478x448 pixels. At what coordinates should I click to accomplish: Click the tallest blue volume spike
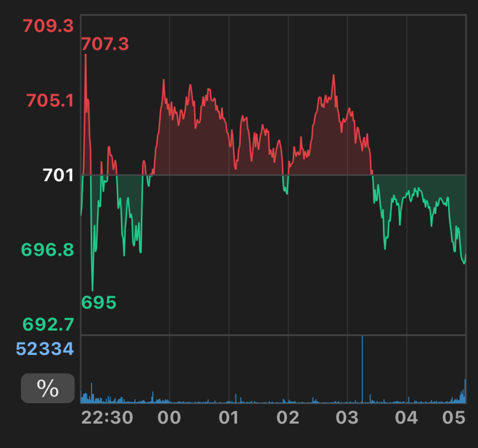[x=362, y=368]
